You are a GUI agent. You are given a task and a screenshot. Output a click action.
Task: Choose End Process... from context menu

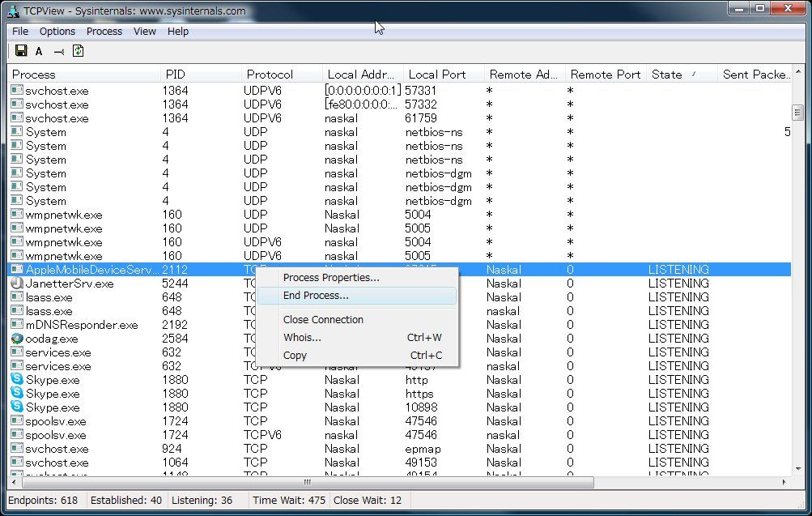point(357,296)
